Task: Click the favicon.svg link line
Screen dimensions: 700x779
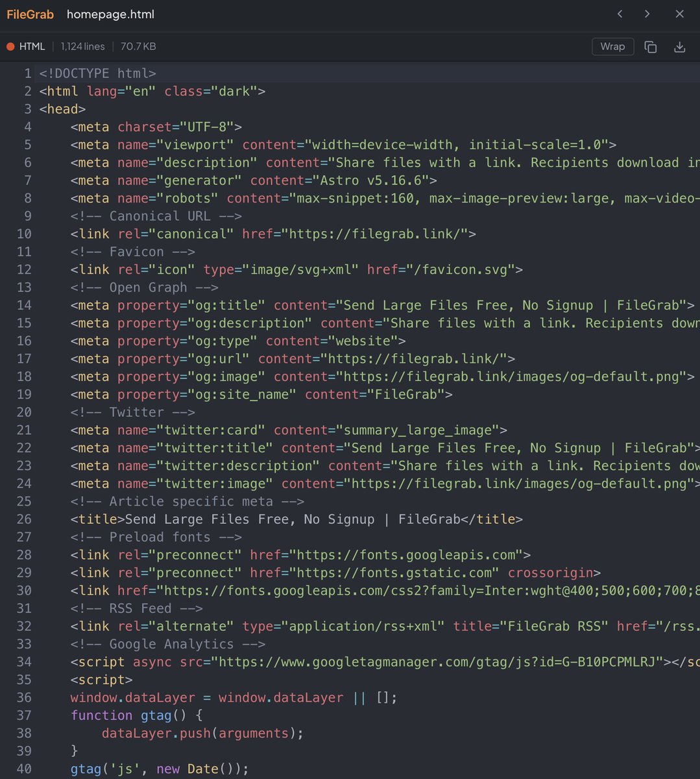Action: point(296,270)
